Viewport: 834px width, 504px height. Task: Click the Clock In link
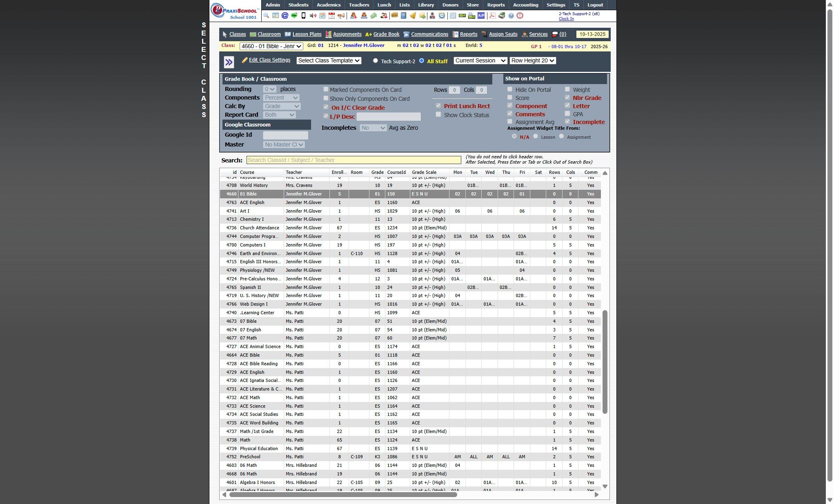566,19
